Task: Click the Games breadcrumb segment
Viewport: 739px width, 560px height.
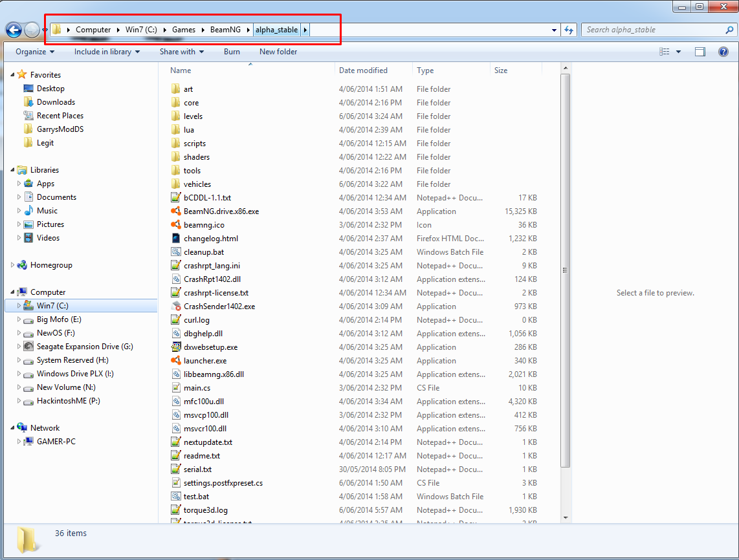Action: pyautogui.click(x=183, y=30)
